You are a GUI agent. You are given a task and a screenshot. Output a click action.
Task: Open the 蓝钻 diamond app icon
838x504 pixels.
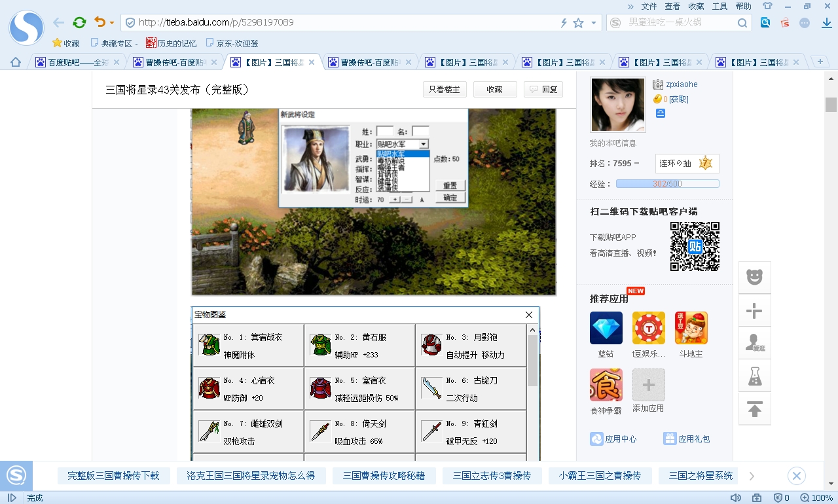click(606, 328)
